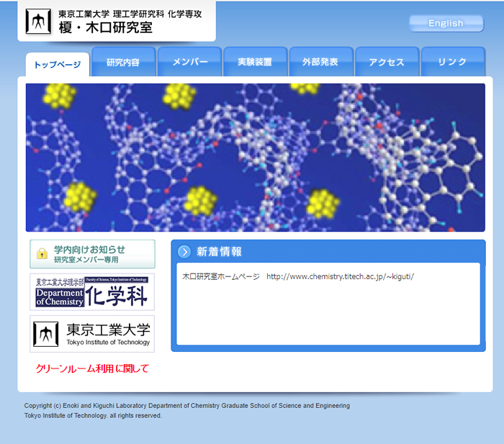Go to the メンバー tab
This screenshot has width=504, height=444.
(x=189, y=62)
